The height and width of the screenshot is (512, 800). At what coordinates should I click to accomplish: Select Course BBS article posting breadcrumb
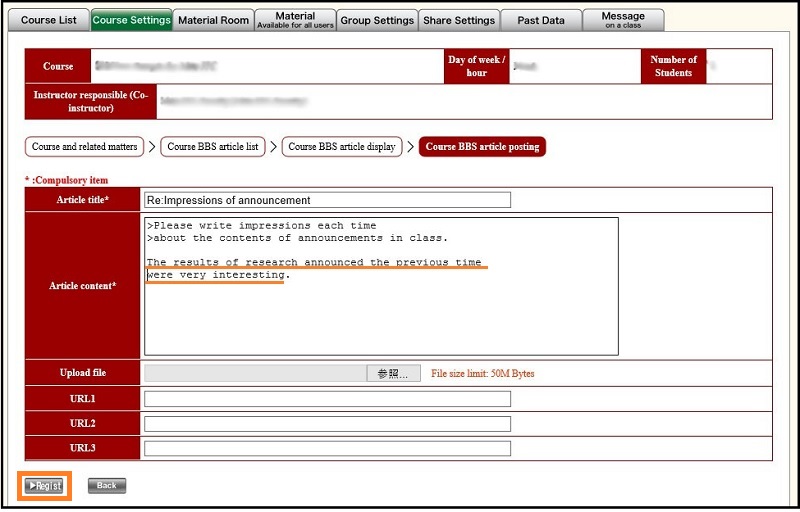[482, 147]
